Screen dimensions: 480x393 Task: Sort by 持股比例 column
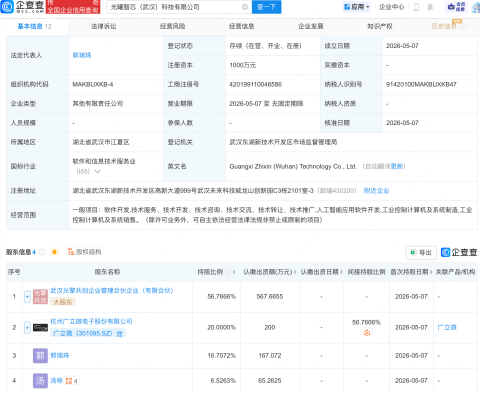(234, 272)
